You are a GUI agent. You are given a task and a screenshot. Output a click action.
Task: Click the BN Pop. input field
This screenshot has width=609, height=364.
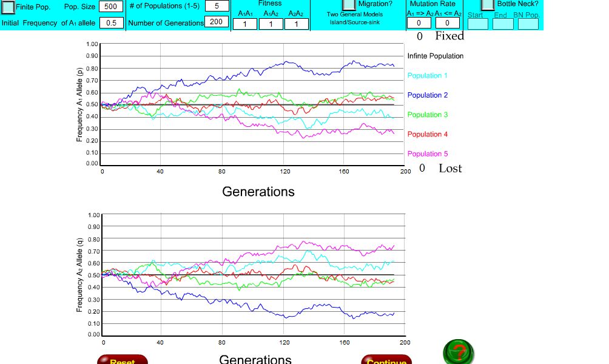coord(528,23)
